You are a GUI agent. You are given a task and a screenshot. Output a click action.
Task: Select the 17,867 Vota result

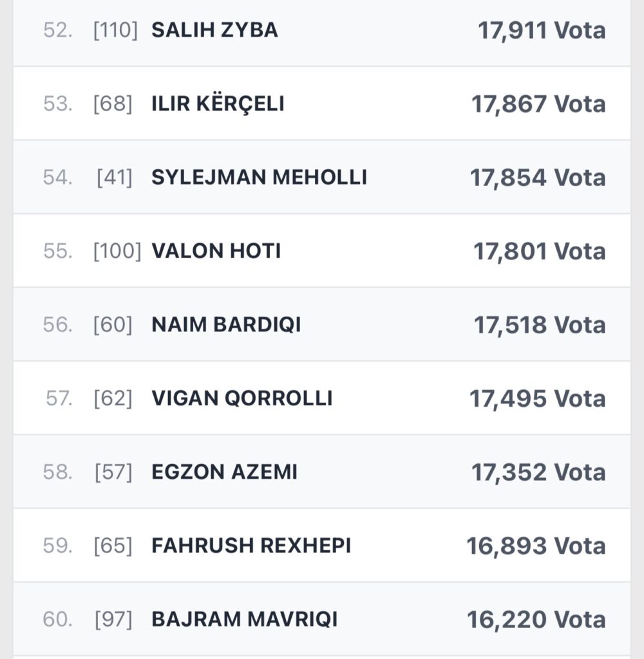538,104
